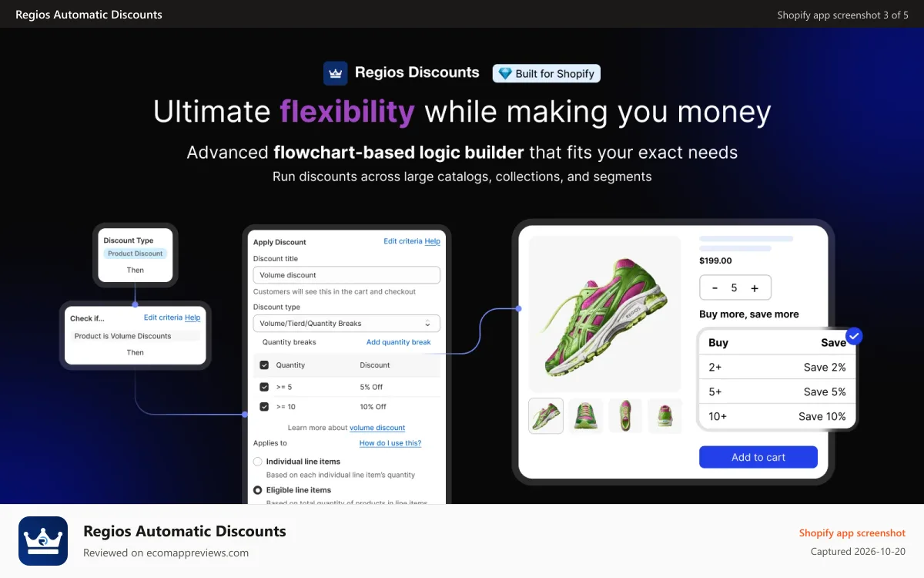Viewport: 924px width, 578px height.
Task: Click the Regios app icon in the footer
Action: pos(43,541)
